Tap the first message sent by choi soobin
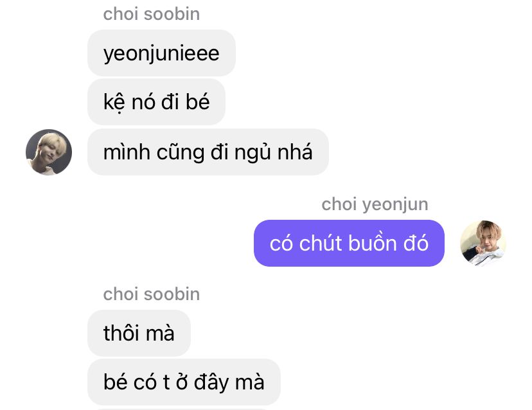This screenshot has height=410, width=532. (x=161, y=53)
